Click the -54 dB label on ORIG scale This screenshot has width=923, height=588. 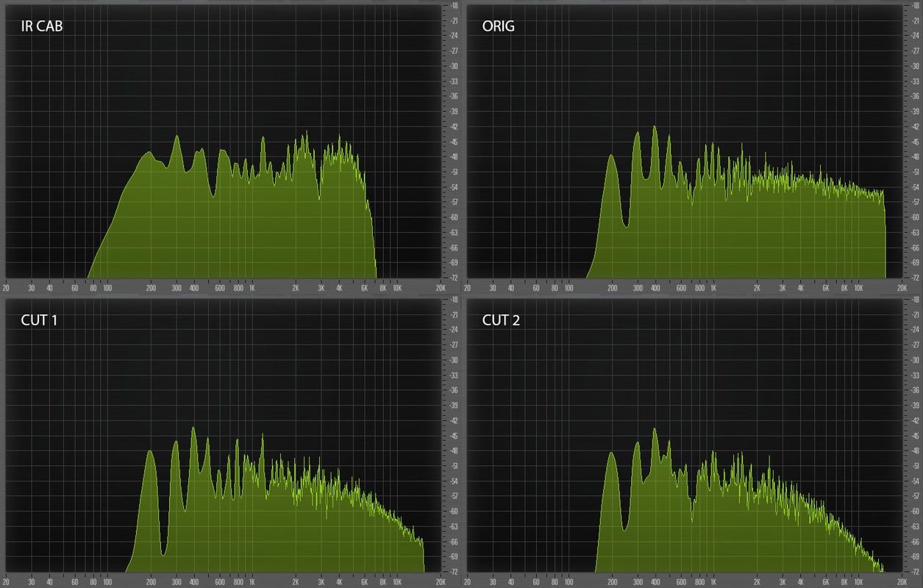(916, 187)
